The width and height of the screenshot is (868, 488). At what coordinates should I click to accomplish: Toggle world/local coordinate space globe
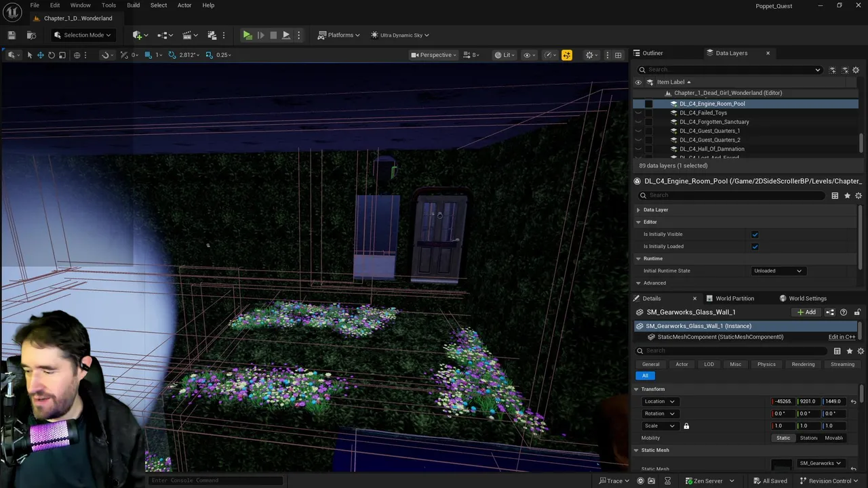pos(77,55)
